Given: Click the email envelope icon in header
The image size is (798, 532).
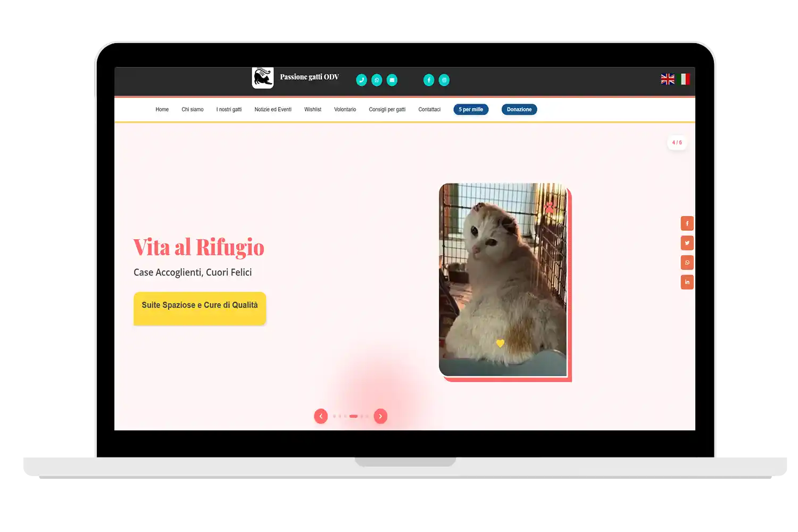Looking at the screenshot, I should pyautogui.click(x=392, y=80).
